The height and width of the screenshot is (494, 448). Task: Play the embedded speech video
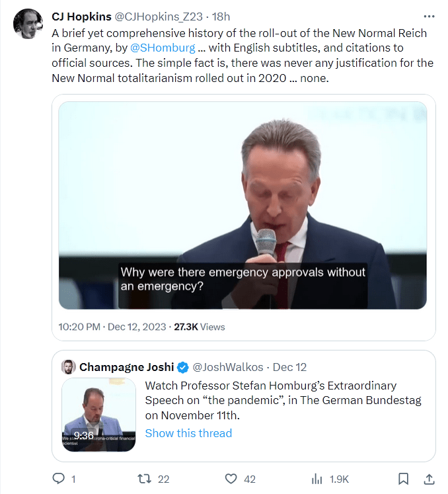[x=243, y=205]
